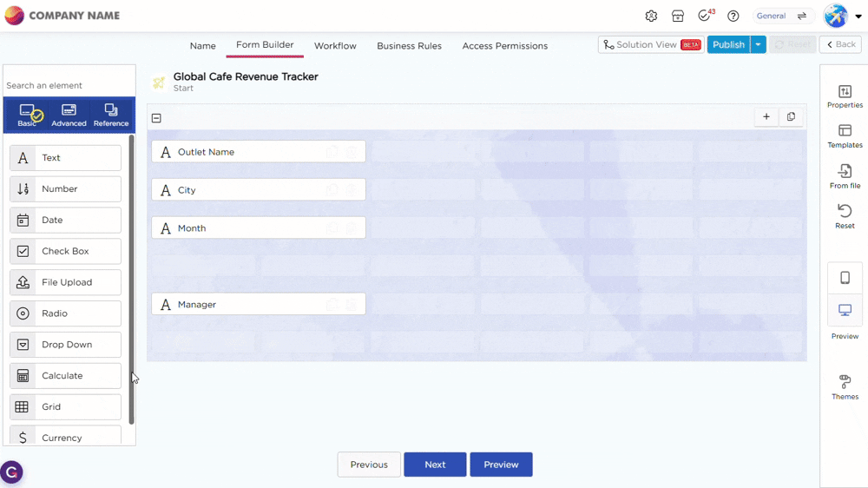
Task: Select the Radio element
Action: [66, 313]
